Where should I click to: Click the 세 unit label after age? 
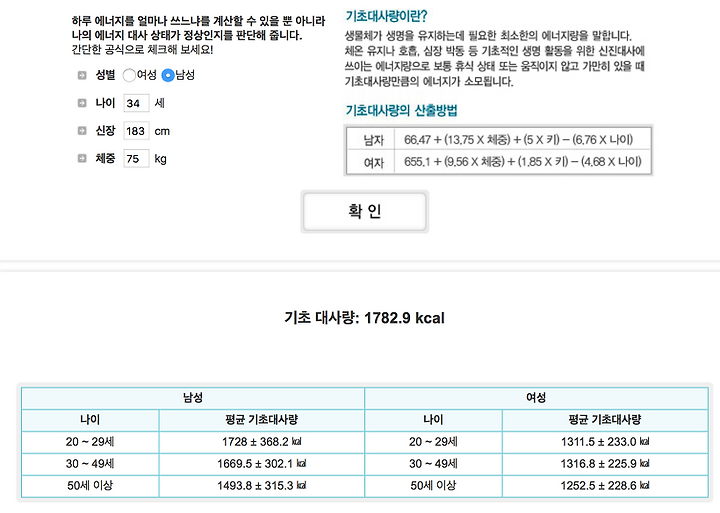click(x=159, y=103)
